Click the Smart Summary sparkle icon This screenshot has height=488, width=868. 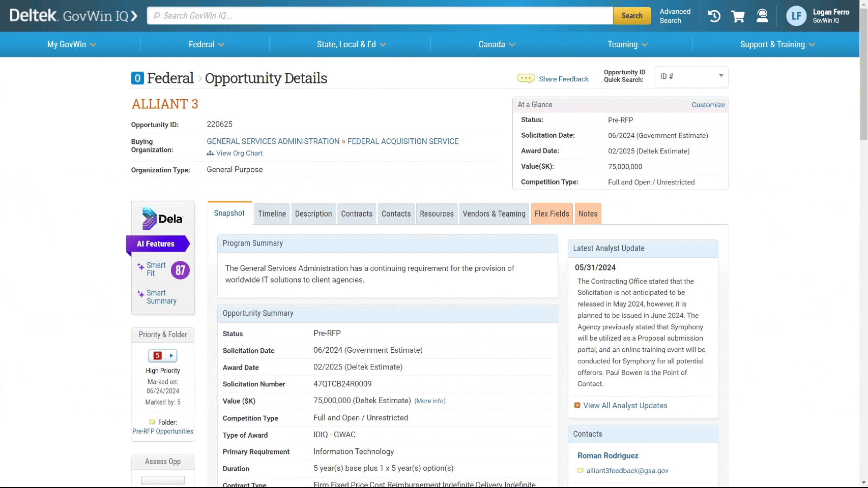(141, 294)
